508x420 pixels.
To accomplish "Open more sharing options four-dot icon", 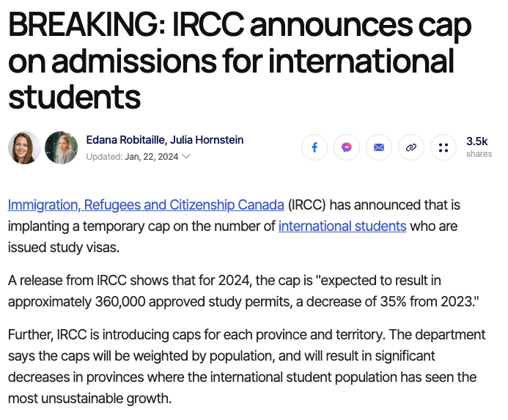I will click(x=443, y=147).
